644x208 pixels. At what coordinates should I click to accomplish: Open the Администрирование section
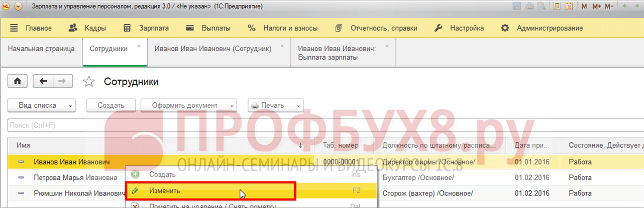[x=542, y=28]
